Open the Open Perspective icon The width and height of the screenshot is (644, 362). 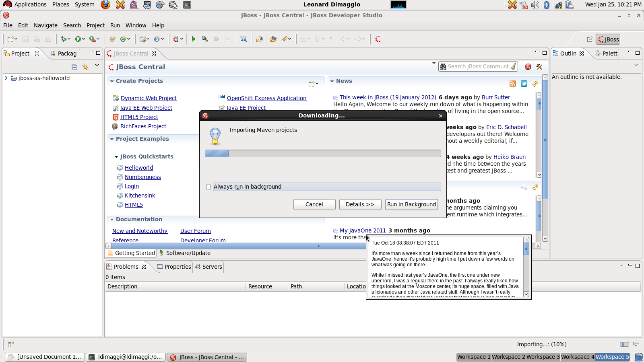(x=590, y=39)
